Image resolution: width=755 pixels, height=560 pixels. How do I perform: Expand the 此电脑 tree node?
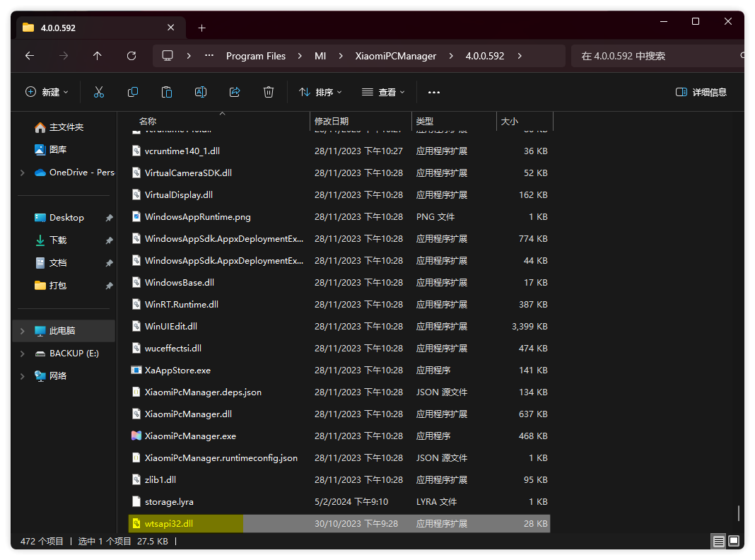(x=23, y=331)
